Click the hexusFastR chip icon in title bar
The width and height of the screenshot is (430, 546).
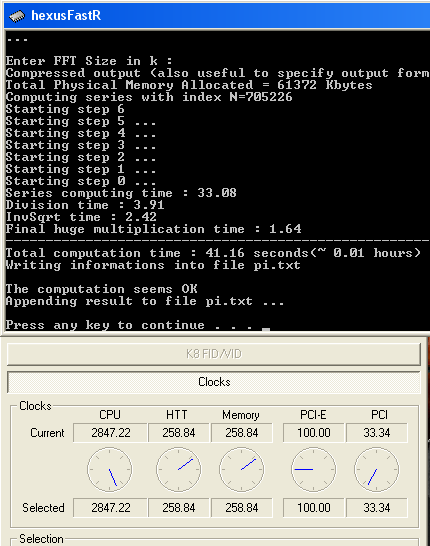pos(17,16)
